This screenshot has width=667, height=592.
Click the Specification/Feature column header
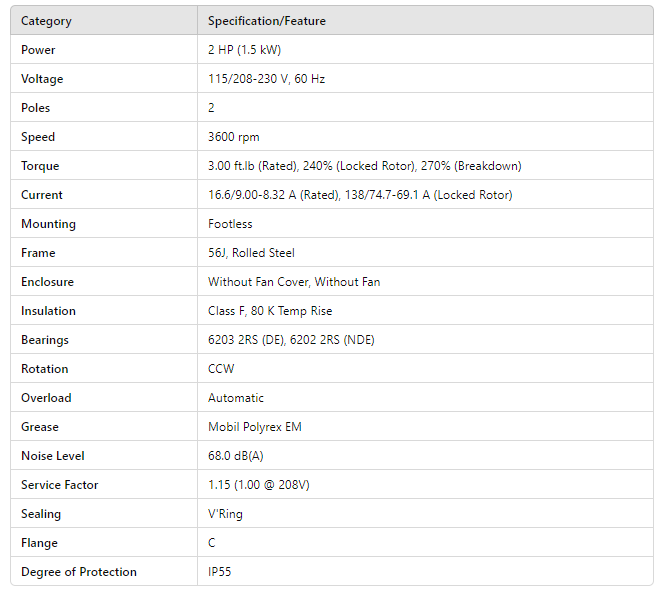coord(267,21)
